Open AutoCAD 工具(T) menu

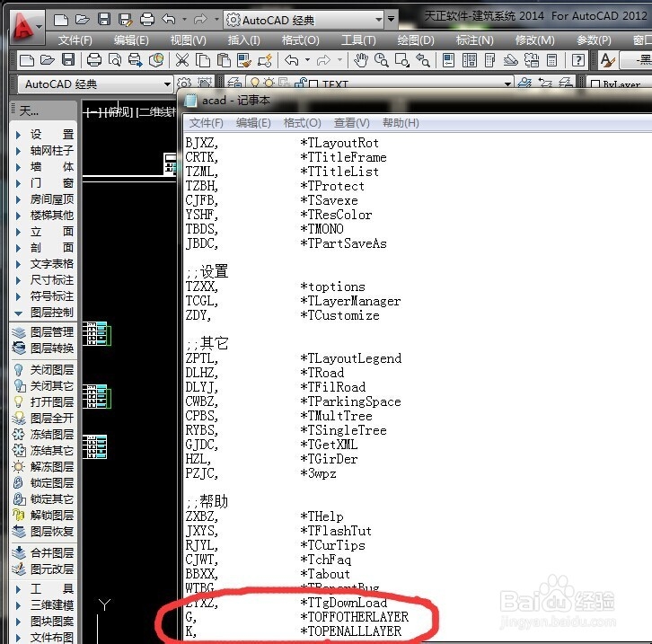(x=358, y=40)
